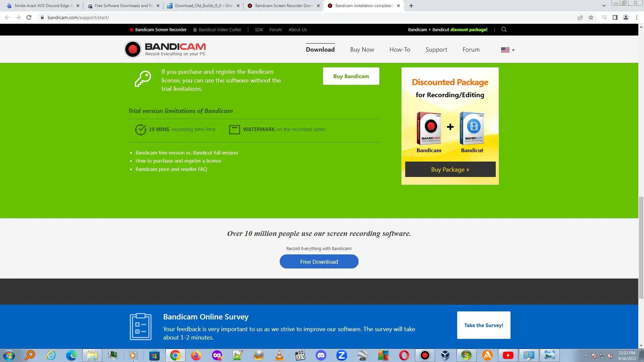Click the search magnifier icon in top bar

[x=504, y=29]
